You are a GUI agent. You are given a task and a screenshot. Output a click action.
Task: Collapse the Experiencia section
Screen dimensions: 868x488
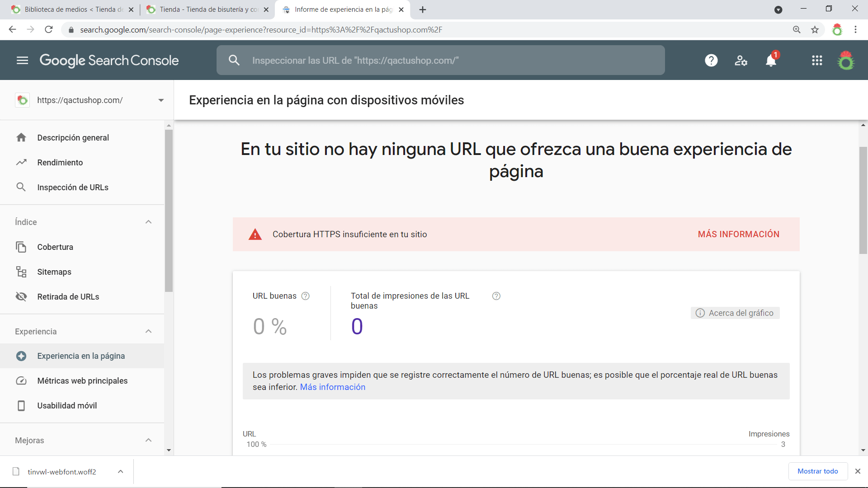click(x=148, y=331)
